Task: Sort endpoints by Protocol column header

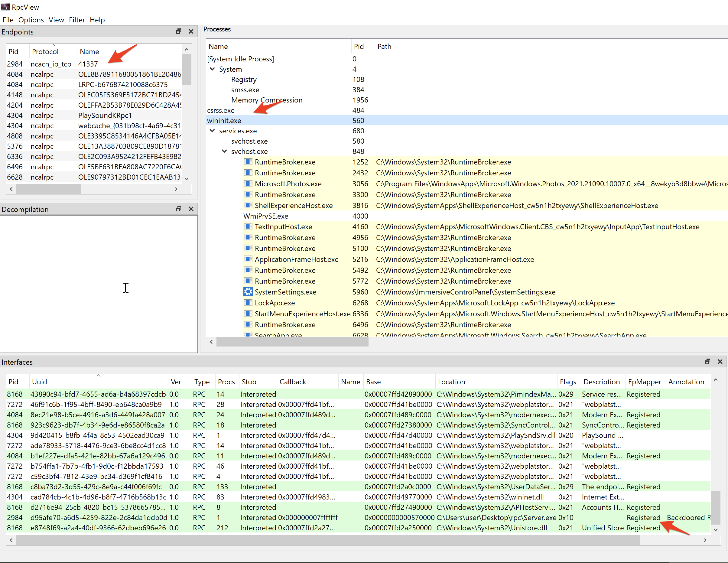Action: tap(45, 52)
